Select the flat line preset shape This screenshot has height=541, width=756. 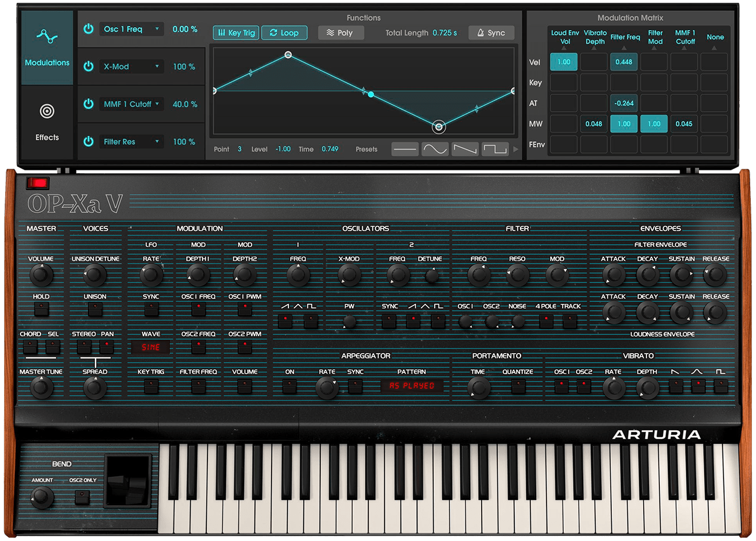pos(405,149)
